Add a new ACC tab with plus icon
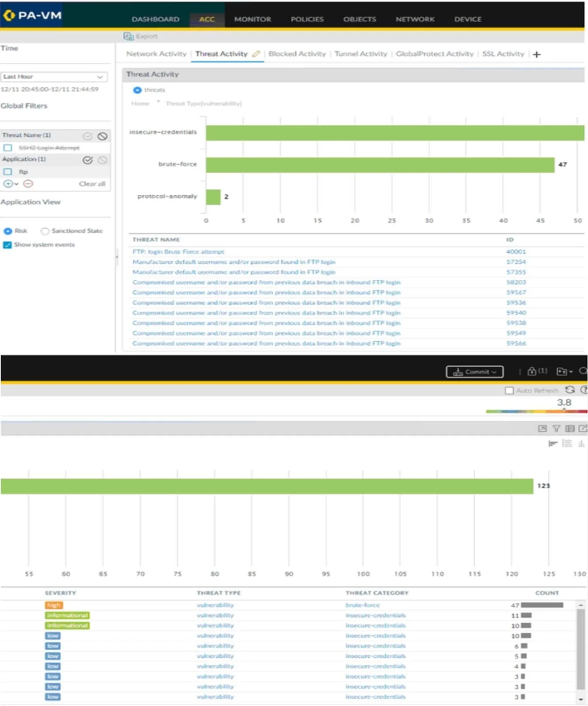588x706 pixels. click(537, 54)
